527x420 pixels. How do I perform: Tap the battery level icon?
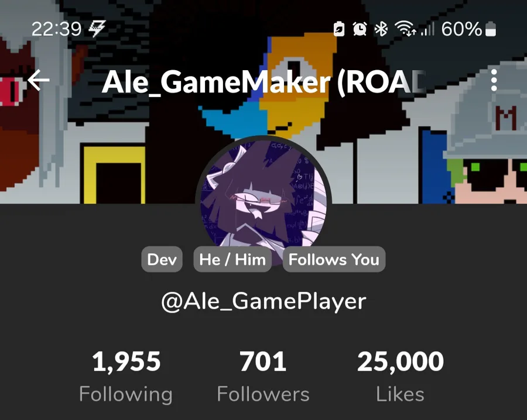point(491,29)
